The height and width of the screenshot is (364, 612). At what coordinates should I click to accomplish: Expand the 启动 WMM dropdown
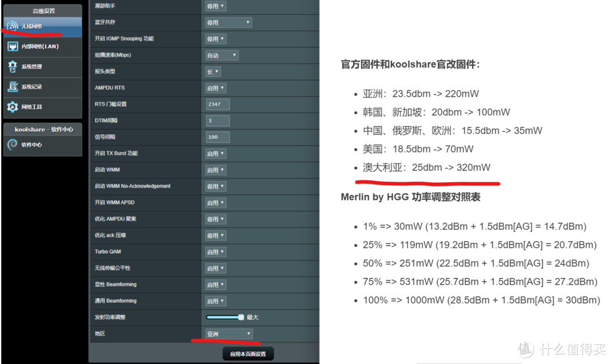pos(216,170)
